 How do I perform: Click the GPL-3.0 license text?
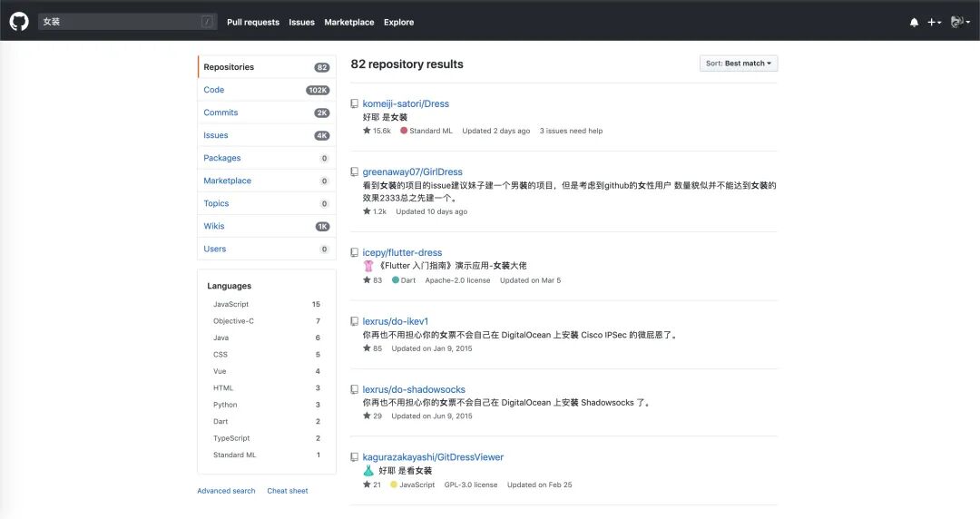[471, 485]
